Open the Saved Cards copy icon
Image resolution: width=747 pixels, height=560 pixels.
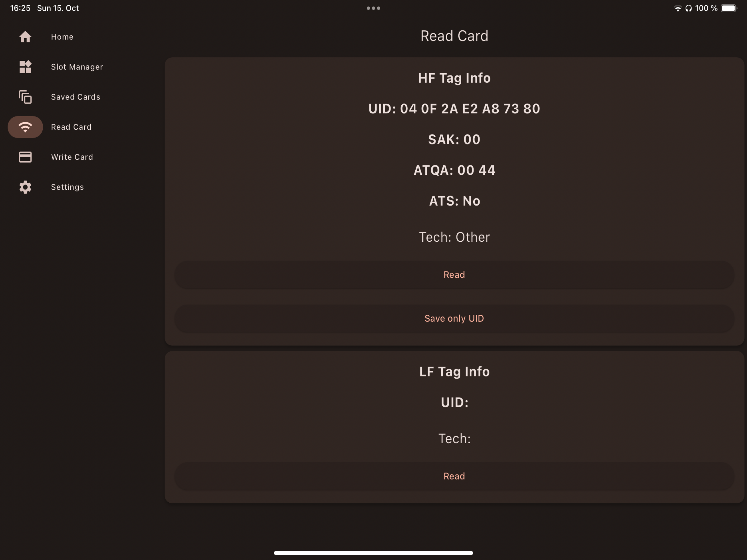click(25, 97)
